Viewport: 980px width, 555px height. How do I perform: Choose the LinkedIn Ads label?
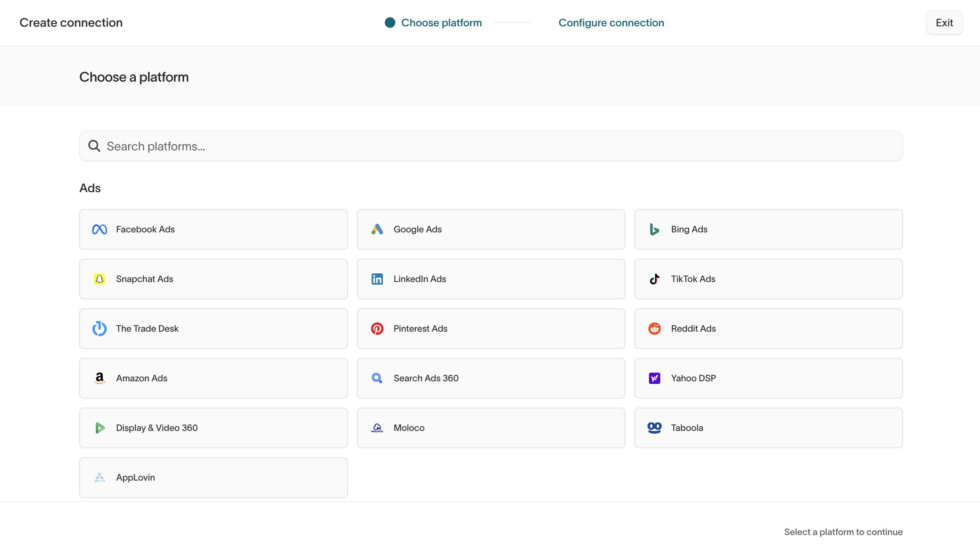coord(420,279)
